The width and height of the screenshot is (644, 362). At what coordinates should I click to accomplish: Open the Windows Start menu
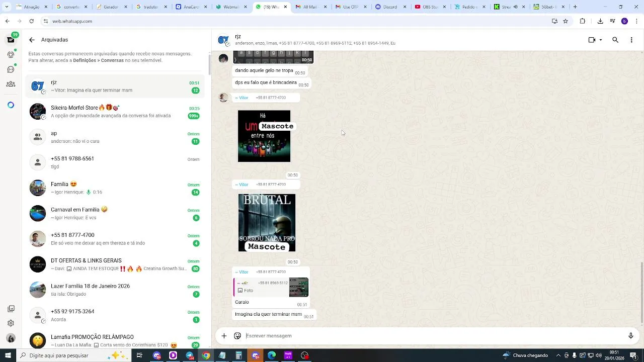(8, 355)
